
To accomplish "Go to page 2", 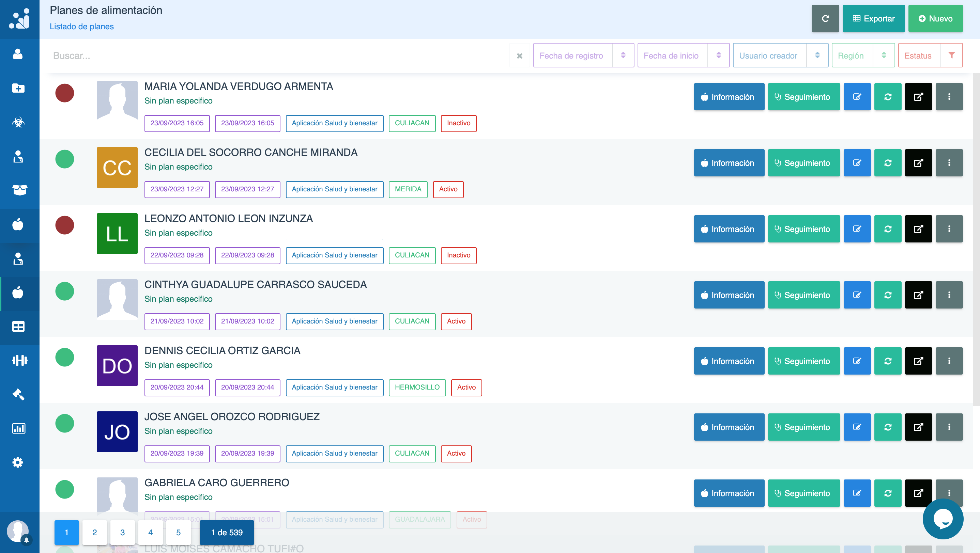I will point(94,533).
